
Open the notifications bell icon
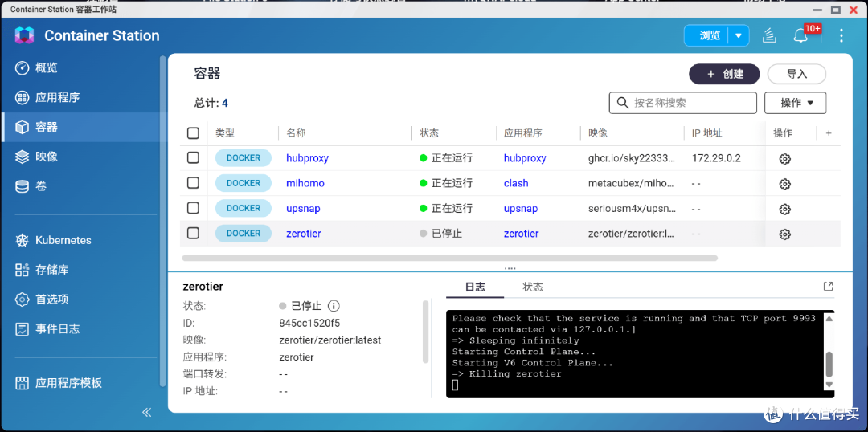[x=800, y=36]
